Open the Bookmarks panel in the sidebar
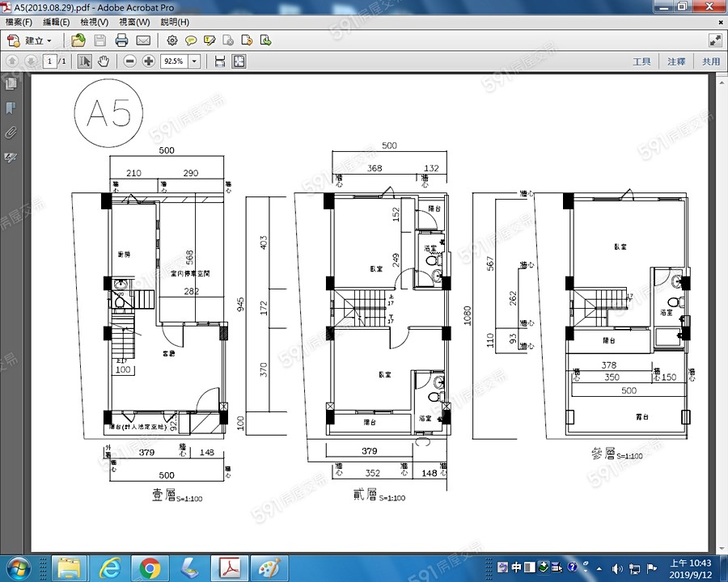The width and height of the screenshot is (728, 582). (11, 108)
